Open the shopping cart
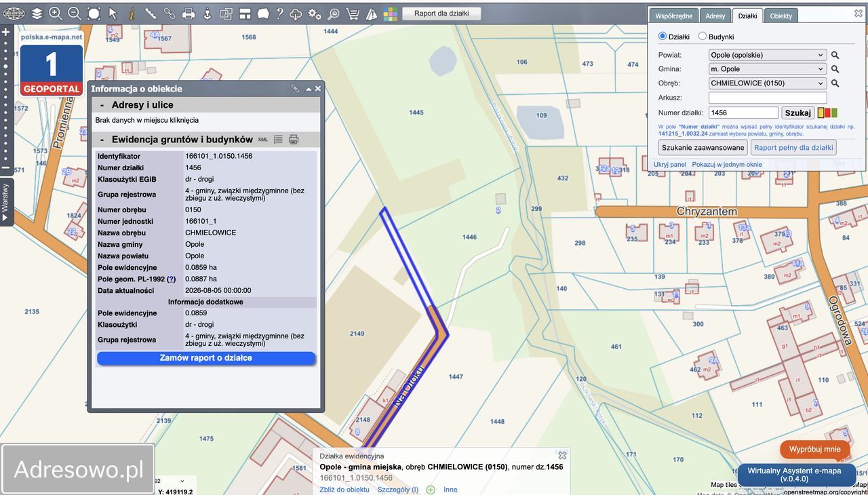The height and width of the screenshot is (495, 868). 353,14
